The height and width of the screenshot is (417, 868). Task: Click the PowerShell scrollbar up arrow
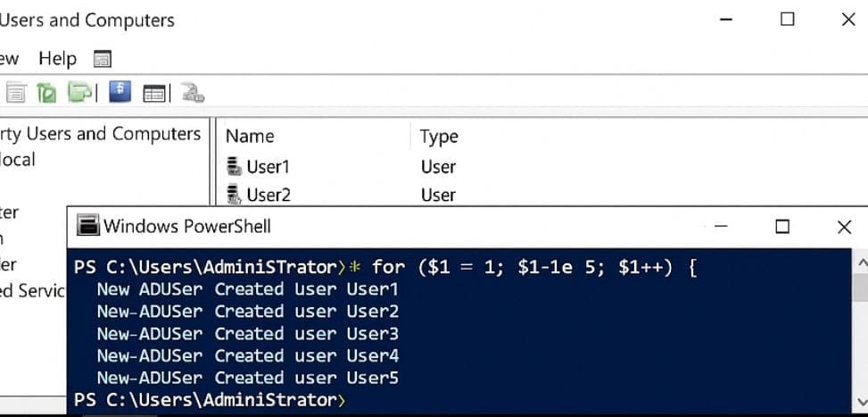pos(860,262)
